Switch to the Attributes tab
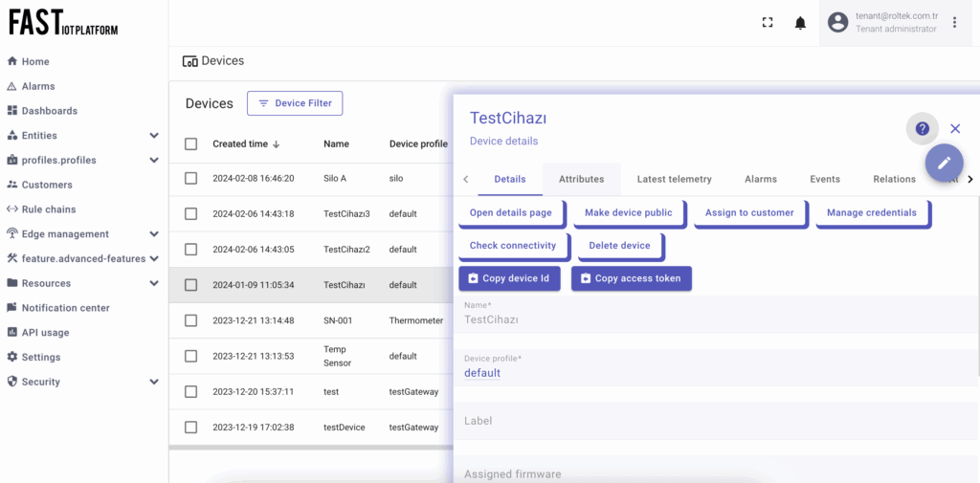This screenshot has width=980, height=483. (581, 179)
